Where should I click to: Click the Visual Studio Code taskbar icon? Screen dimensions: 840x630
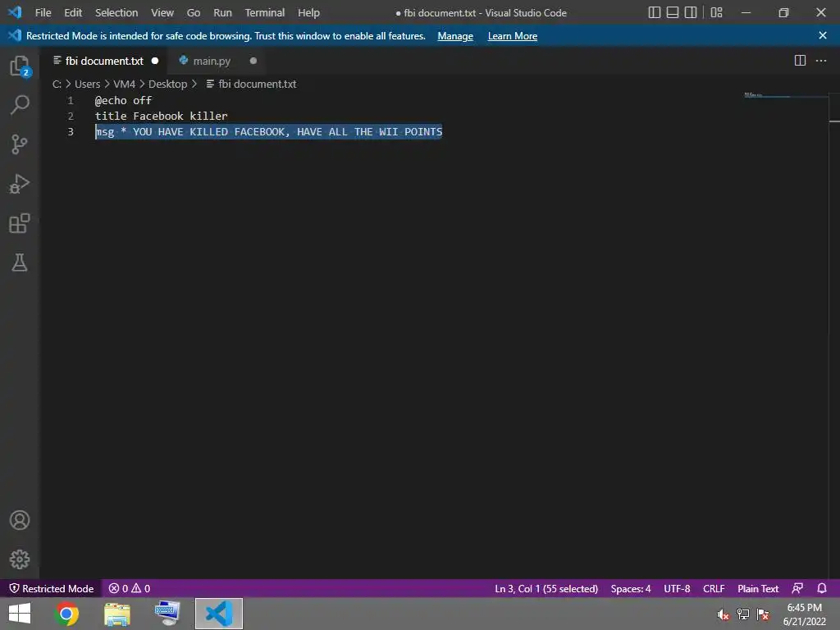218,614
